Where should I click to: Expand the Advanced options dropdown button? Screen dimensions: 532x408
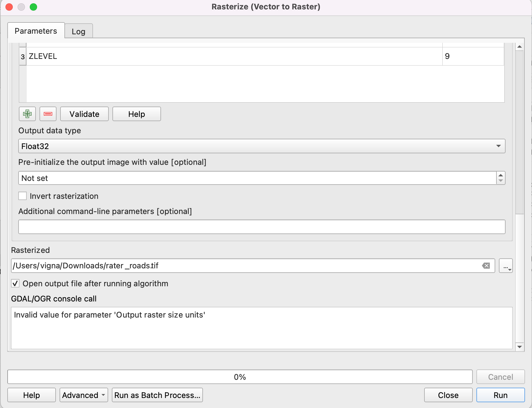84,395
